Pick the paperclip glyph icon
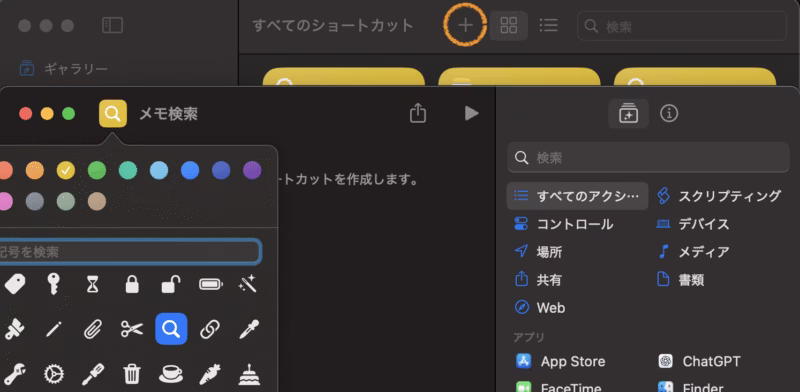Image resolution: width=800 pixels, height=392 pixels. point(92,330)
